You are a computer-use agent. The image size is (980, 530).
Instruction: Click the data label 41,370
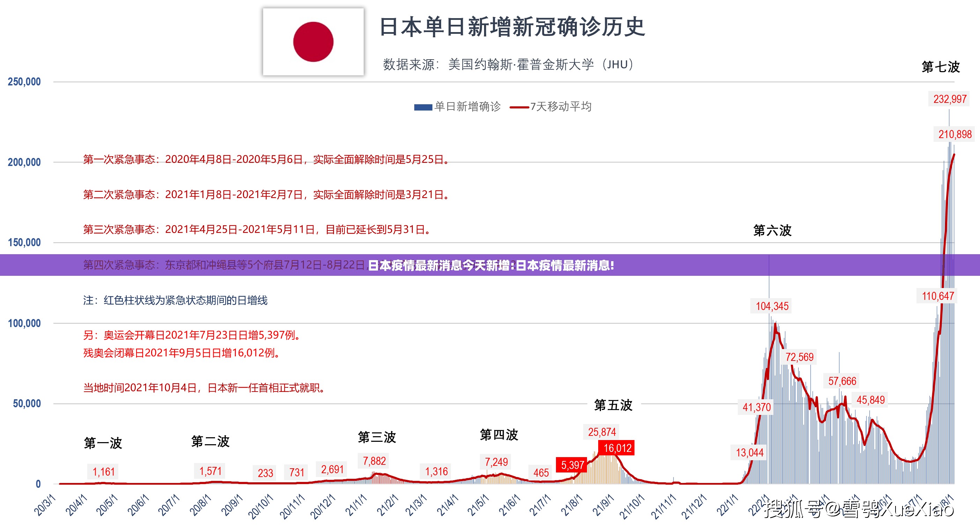coord(757,408)
